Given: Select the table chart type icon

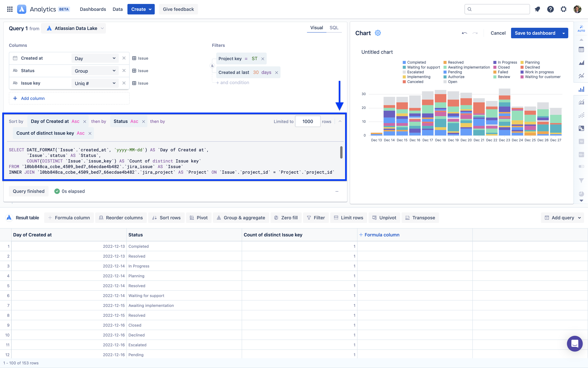Looking at the screenshot, I should pyautogui.click(x=581, y=50).
